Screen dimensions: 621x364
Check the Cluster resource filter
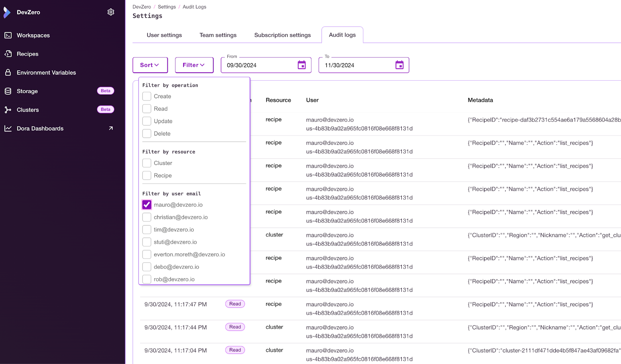coord(147,163)
